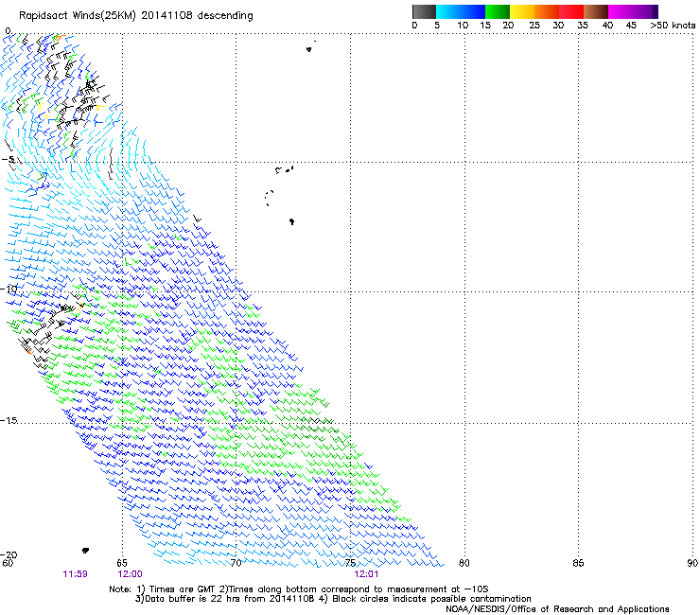Click the longitude label '60' on bottom axis

pos(8,563)
